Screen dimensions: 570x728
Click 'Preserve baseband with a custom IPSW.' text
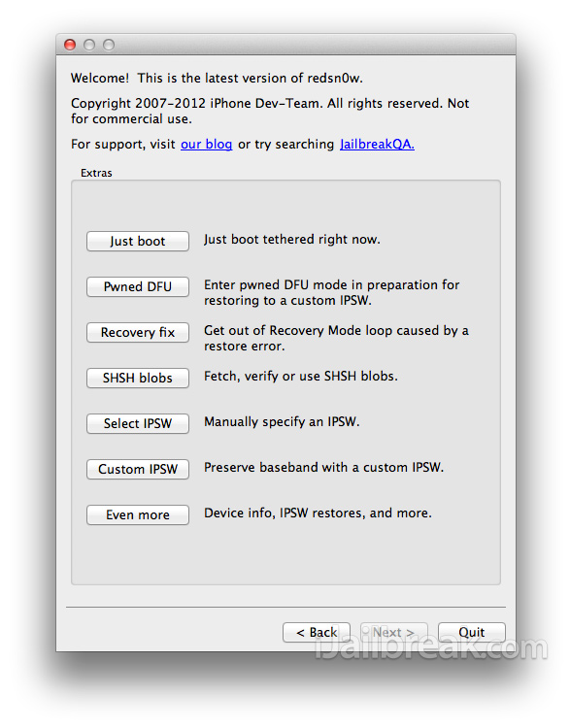click(x=323, y=468)
